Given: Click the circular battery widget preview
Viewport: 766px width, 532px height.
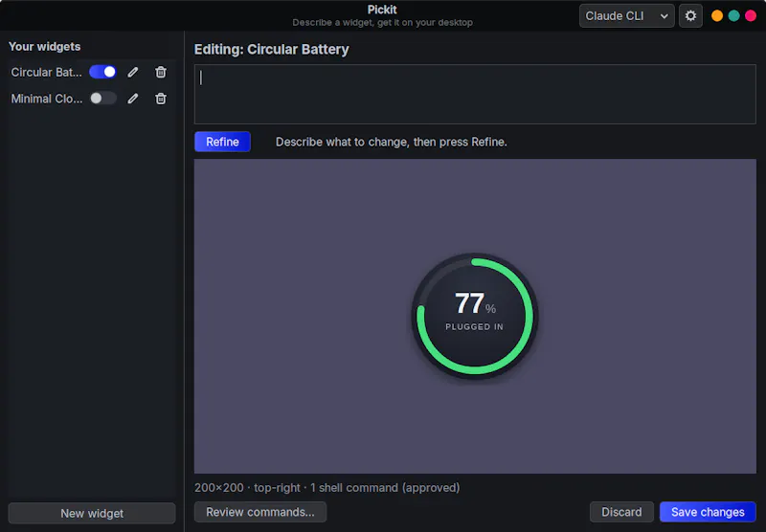Looking at the screenshot, I should pos(475,316).
